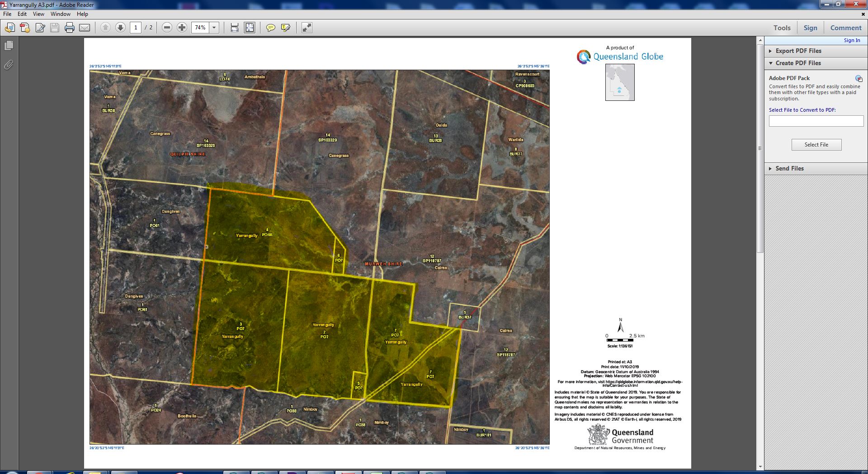
Task: Click the Sign In link
Action: 852,40
